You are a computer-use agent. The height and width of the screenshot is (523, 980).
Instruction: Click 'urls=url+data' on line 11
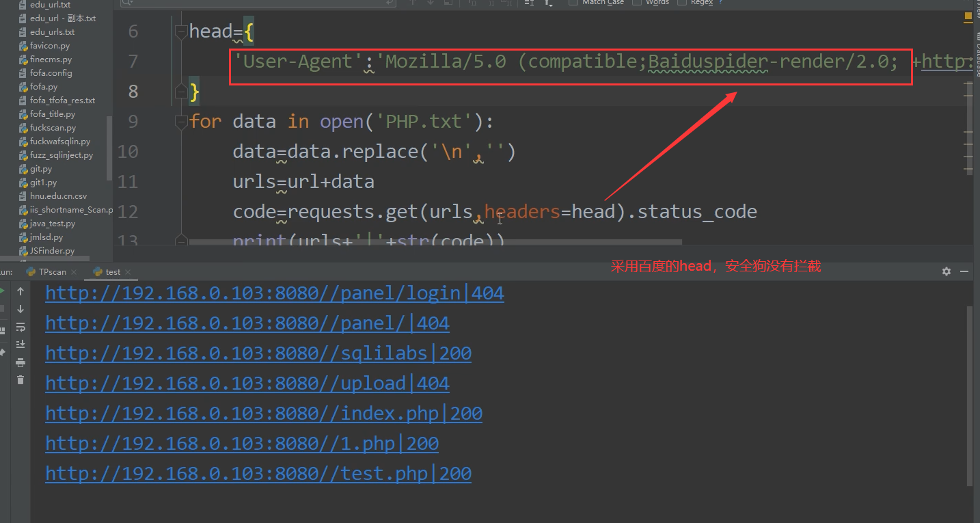point(303,182)
